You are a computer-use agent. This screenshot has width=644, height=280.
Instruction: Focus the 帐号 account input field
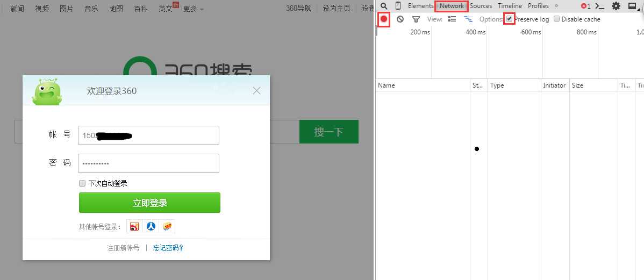coord(149,135)
